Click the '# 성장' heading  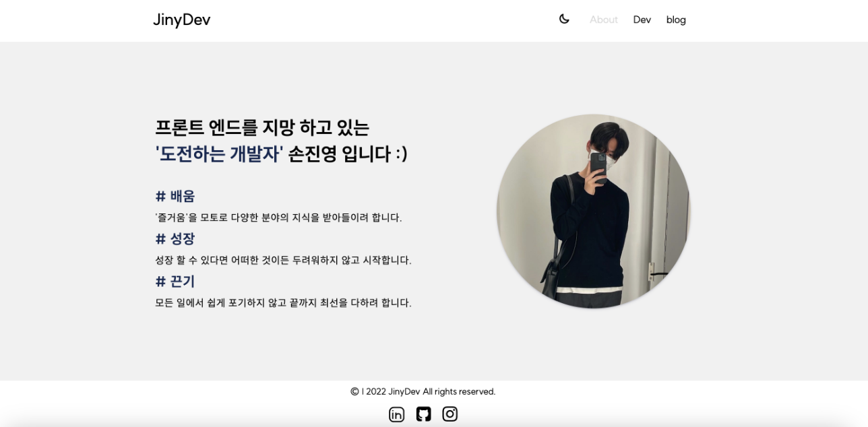[175, 238]
